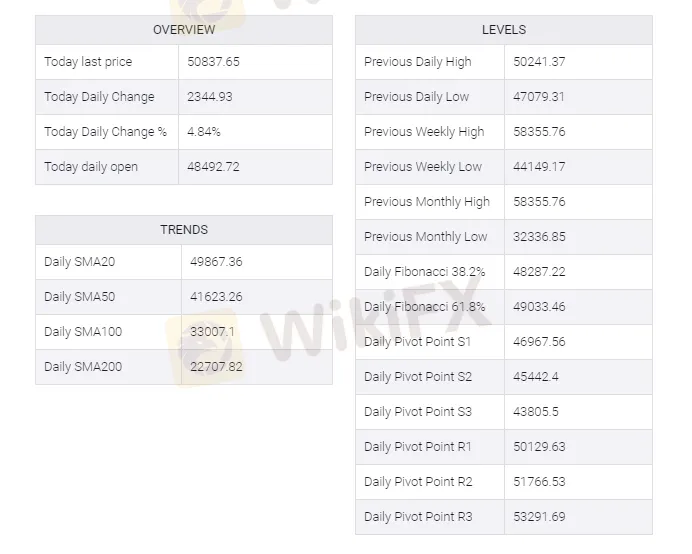Click the TRENDS table header
The image size is (692, 554).
(x=184, y=230)
